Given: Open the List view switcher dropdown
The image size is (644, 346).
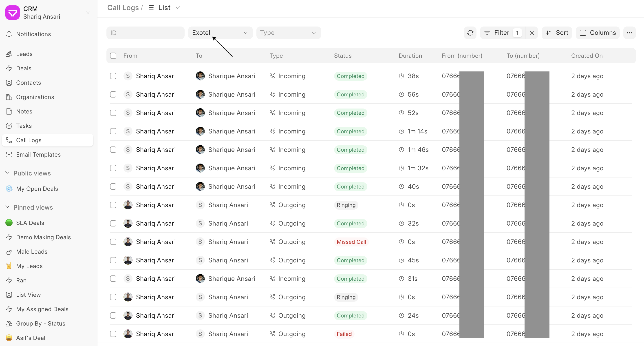Looking at the screenshot, I should click(x=164, y=8).
